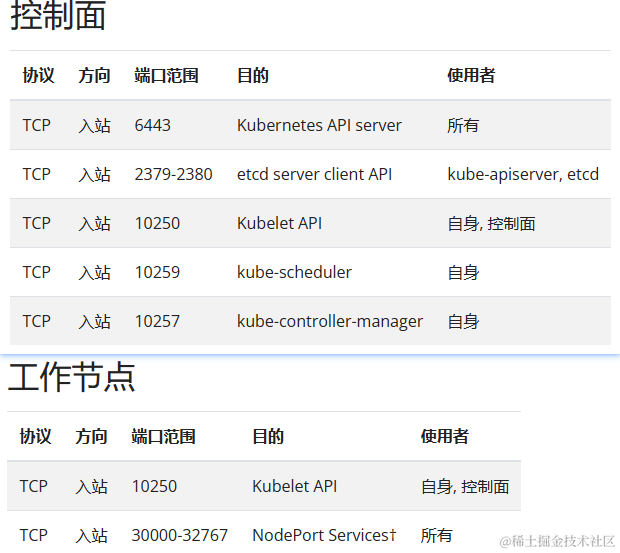Click port value 6443
620x553 pixels.
point(153,125)
